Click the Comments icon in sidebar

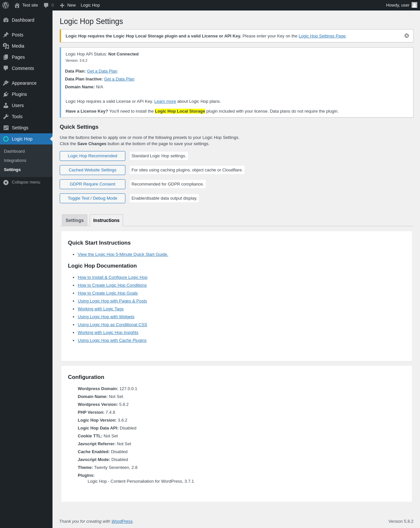6,68
